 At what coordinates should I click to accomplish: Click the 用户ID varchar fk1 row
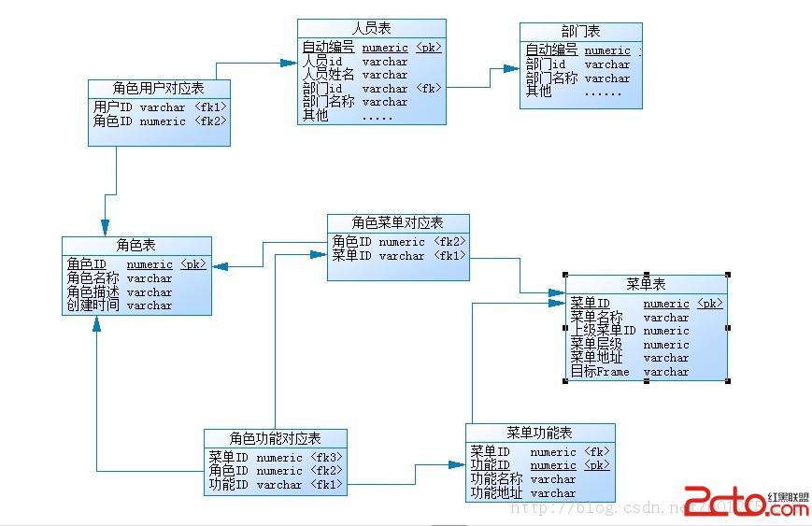pos(160,107)
